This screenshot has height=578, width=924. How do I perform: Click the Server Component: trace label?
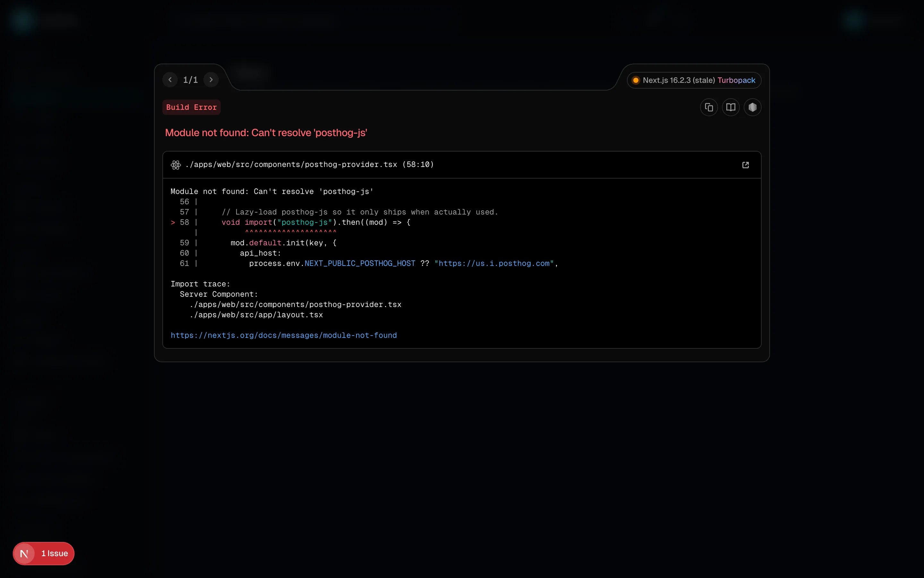tap(219, 294)
